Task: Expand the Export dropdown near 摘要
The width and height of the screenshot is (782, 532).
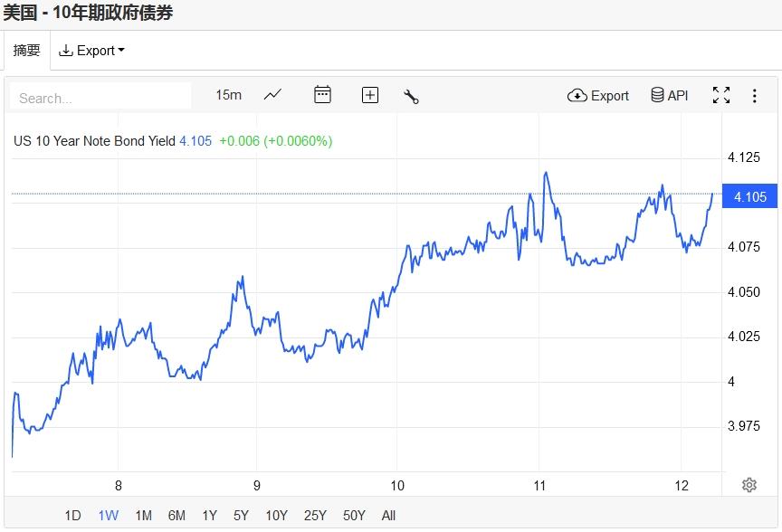Action: click(x=91, y=51)
